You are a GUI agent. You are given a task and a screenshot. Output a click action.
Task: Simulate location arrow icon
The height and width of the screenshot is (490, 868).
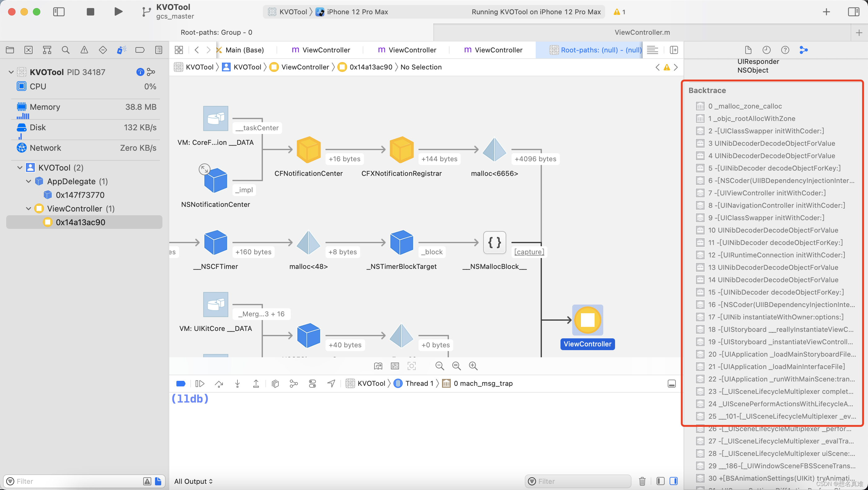pyautogui.click(x=331, y=384)
